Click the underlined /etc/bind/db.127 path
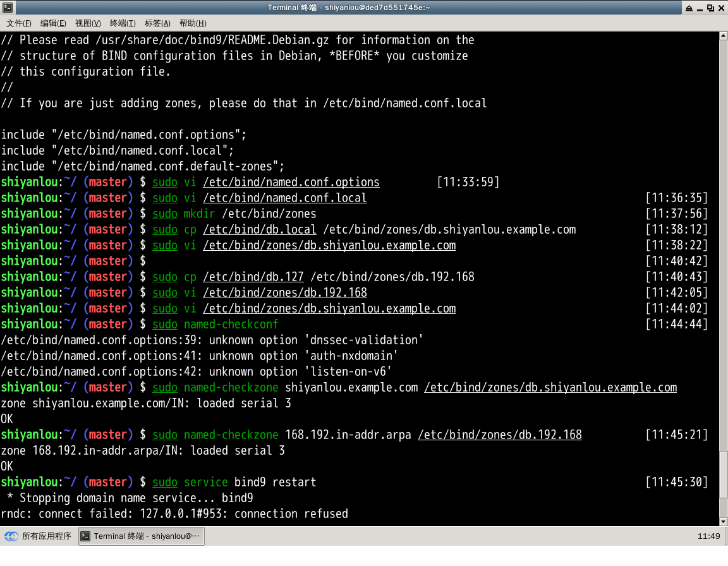The height and width of the screenshot is (566, 728). pyautogui.click(x=253, y=277)
